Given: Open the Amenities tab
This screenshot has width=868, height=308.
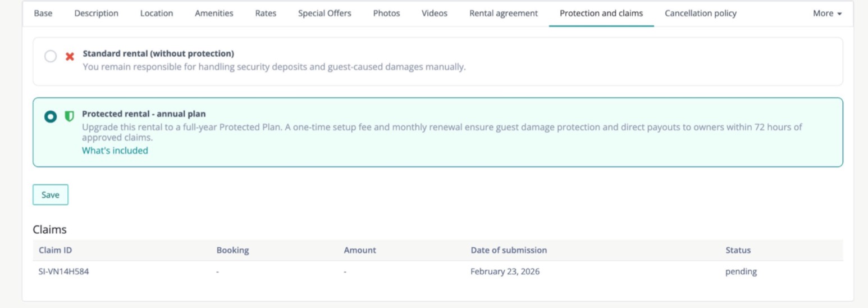Looking at the screenshot, I should pyautogui.click(x=214, y=13).
